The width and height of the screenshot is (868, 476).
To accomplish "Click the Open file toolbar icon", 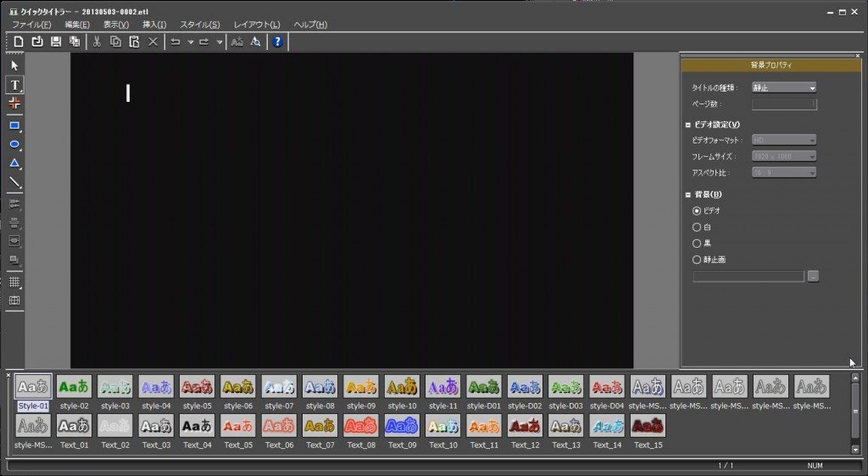I will click(x=37, y=42).
